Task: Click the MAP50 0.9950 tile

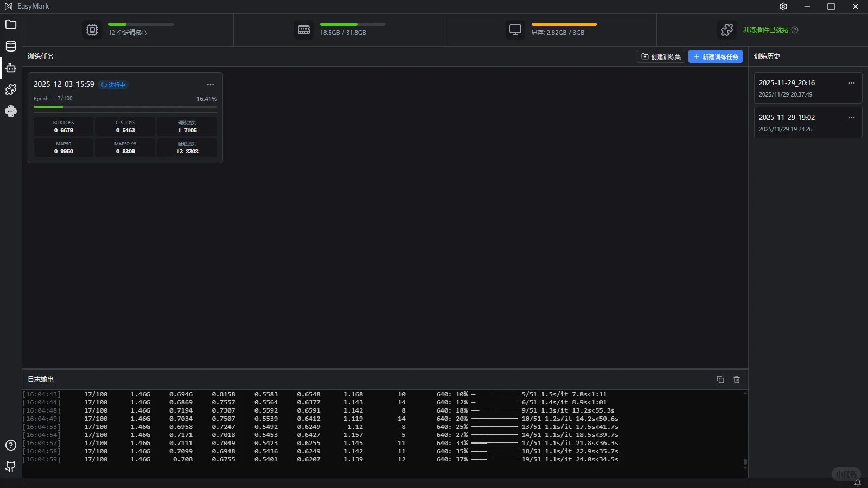Action: 63,147
